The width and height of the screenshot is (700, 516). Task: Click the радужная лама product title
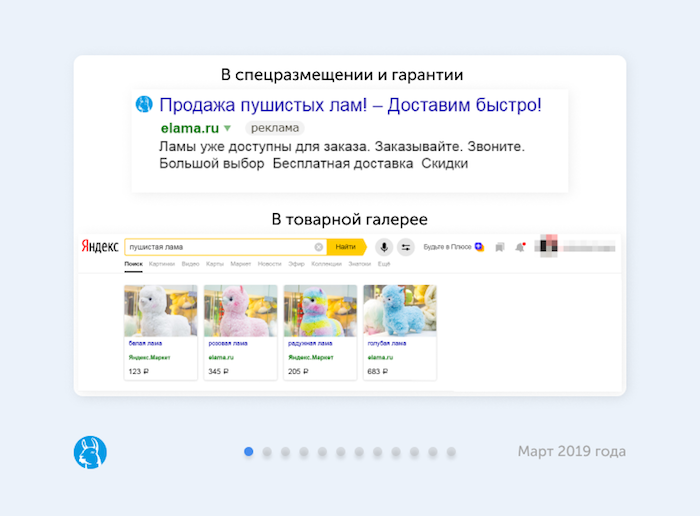(x=310, y=343)
